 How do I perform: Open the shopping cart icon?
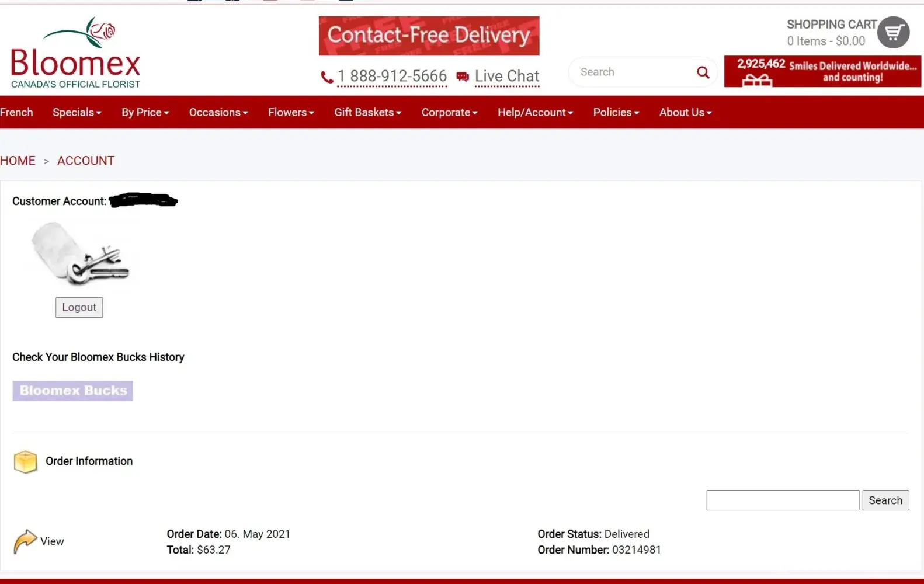pyautogui.click(x=893, y=33)
